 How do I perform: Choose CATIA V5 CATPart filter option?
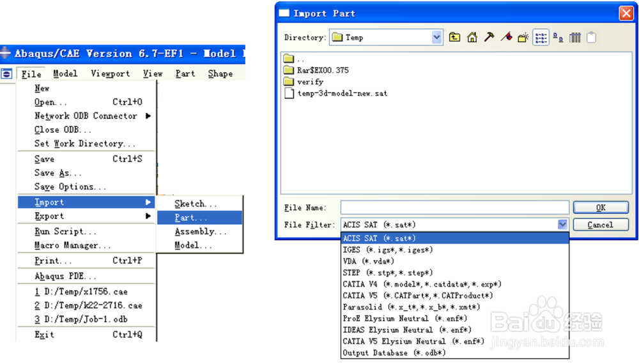455,295
